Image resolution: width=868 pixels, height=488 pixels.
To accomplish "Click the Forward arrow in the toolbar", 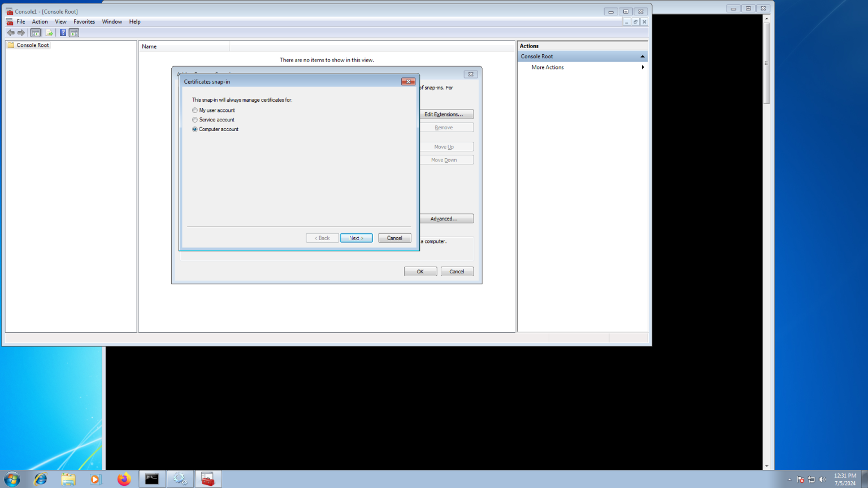I will pyautogui.click(x=21, y=33).
